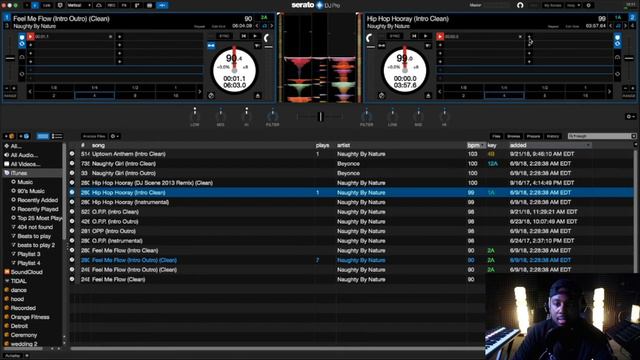Image resolution: width=640 pixels, height=360 pixels.
Task: Select Hip Hop Hooray (Instrumental) track row
Action: click(351, 202)
